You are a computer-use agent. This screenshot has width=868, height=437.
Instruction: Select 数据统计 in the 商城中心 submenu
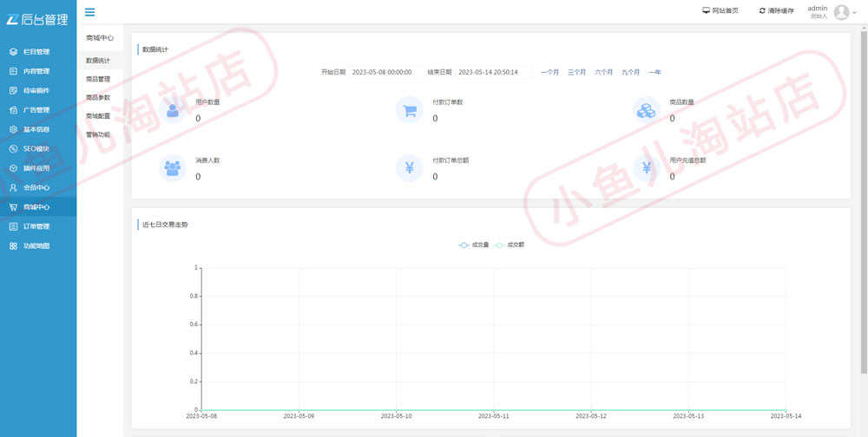tap(100, 61)
